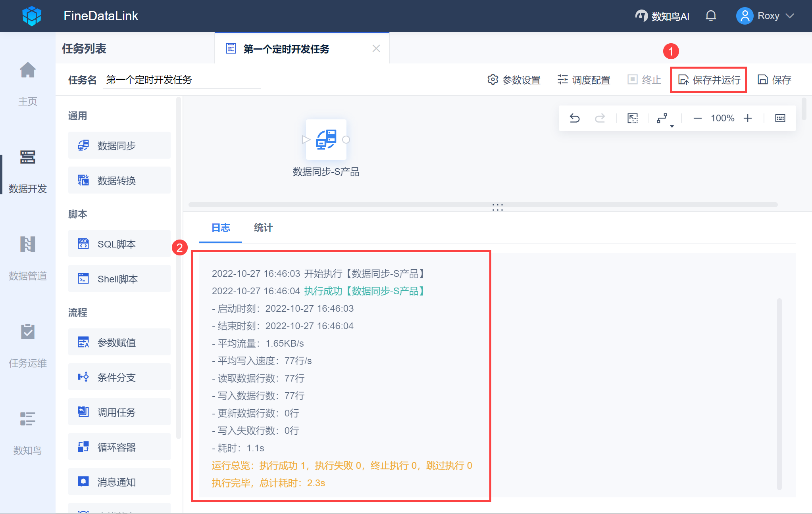Viewport: 812px width, 514px height.
Task: Click the keyboard shortcuts icon
Action: (x=780, y=118)
